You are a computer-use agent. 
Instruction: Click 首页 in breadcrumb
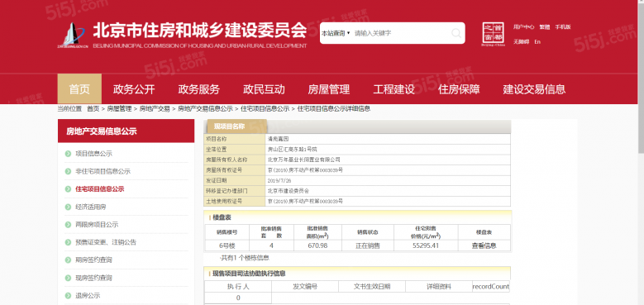coord(93,109)
